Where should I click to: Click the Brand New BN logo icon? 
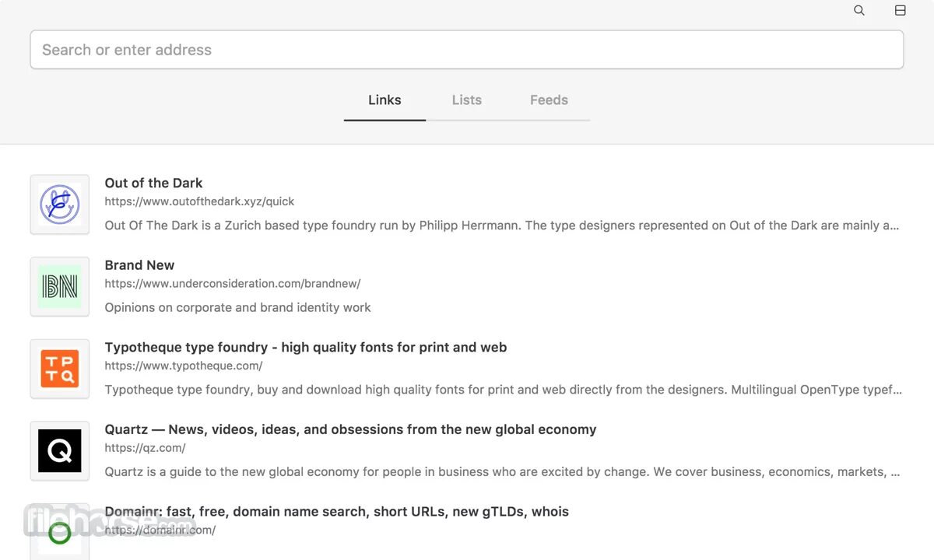(x=60, y=287)
